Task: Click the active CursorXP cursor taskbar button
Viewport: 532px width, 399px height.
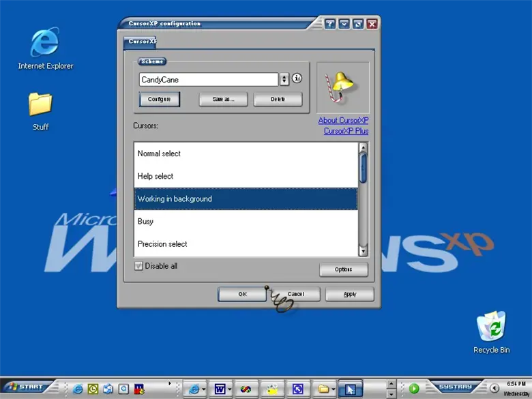Action: [351, 389]
